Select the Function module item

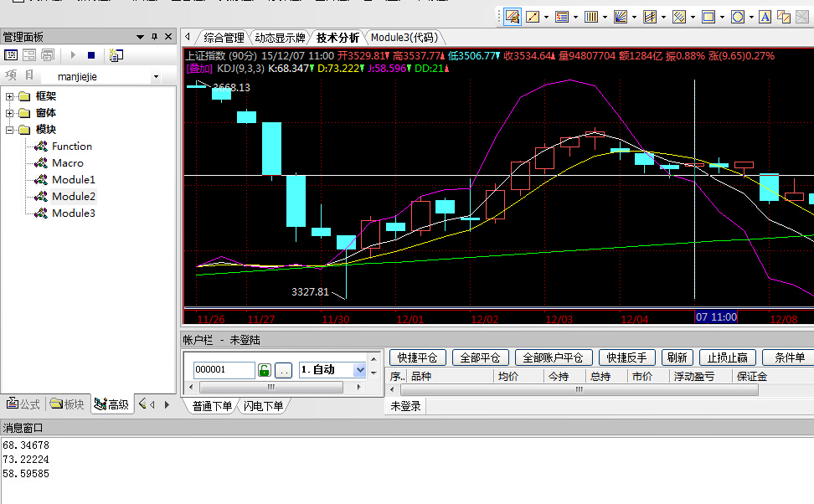click(72, 147)
